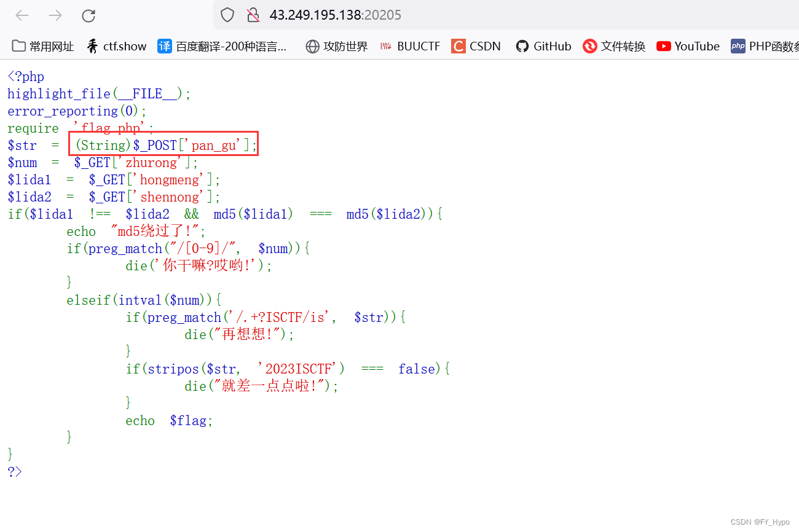Click the orange CSDN bookmark icon

tap(458, 45)
